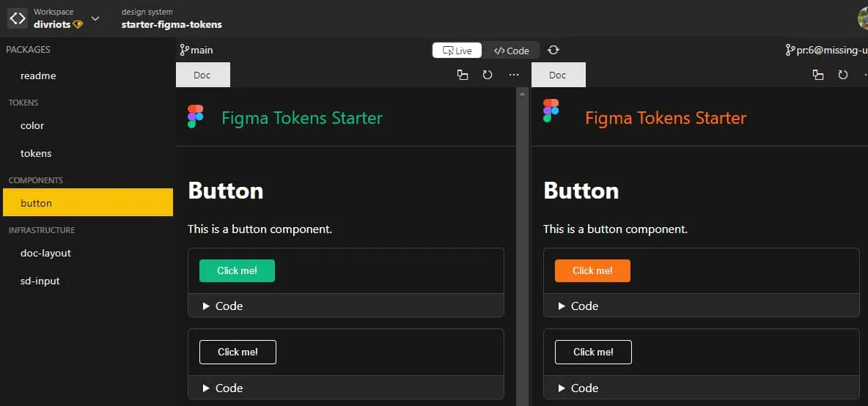This screenshot has height=406, width=868.
Task: Reload the left preview pane
Action: pos(488,75)
